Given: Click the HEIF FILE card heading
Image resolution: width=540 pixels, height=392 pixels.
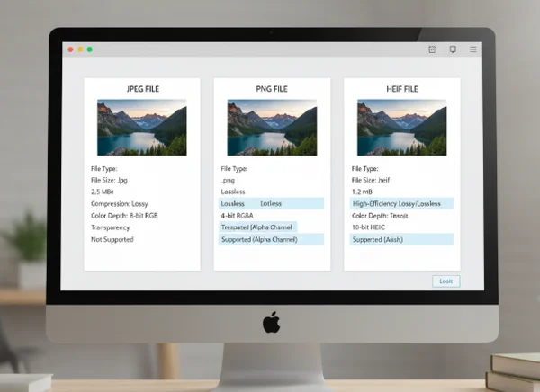Looking at the screenshot, I should 402,89.
